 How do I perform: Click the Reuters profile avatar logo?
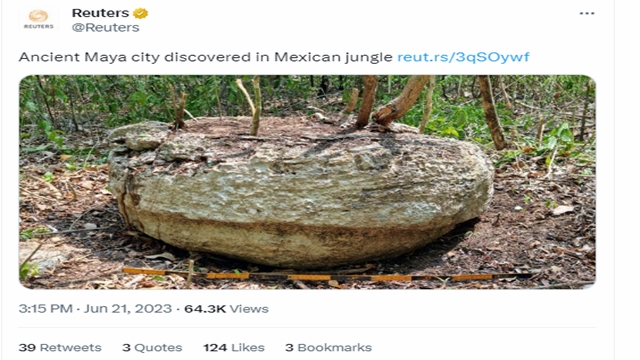point(38,19)
